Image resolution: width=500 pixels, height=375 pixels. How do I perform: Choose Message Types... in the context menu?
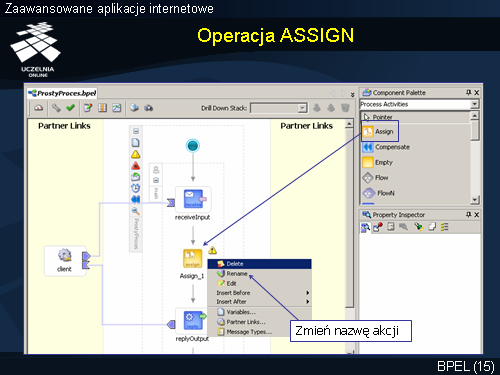pos(249,332)
